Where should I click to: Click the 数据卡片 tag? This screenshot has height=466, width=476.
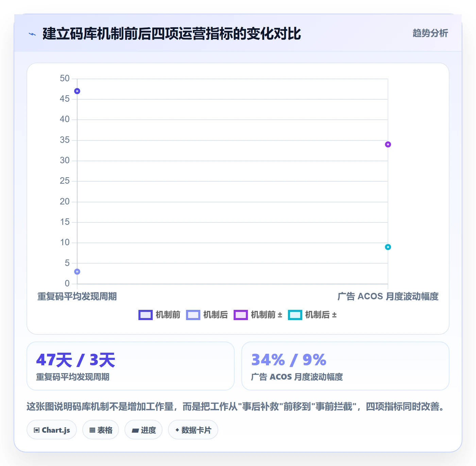coord(193,430)
